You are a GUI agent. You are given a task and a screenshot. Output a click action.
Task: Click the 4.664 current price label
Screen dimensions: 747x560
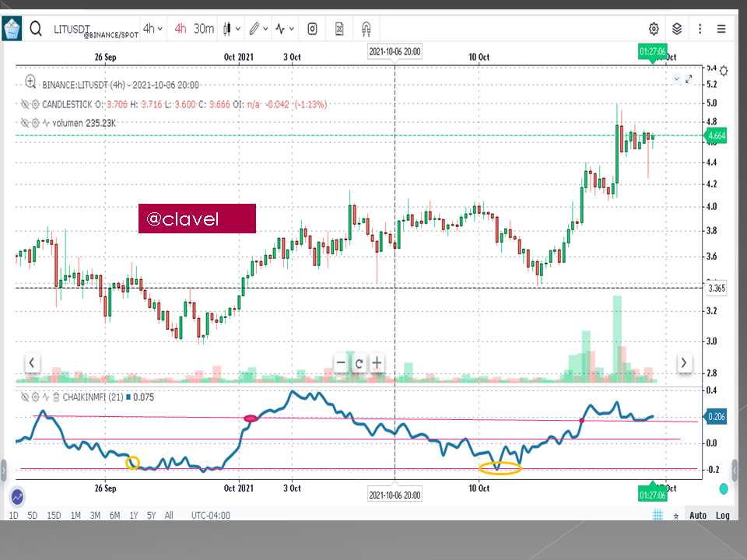click(716, 135)
